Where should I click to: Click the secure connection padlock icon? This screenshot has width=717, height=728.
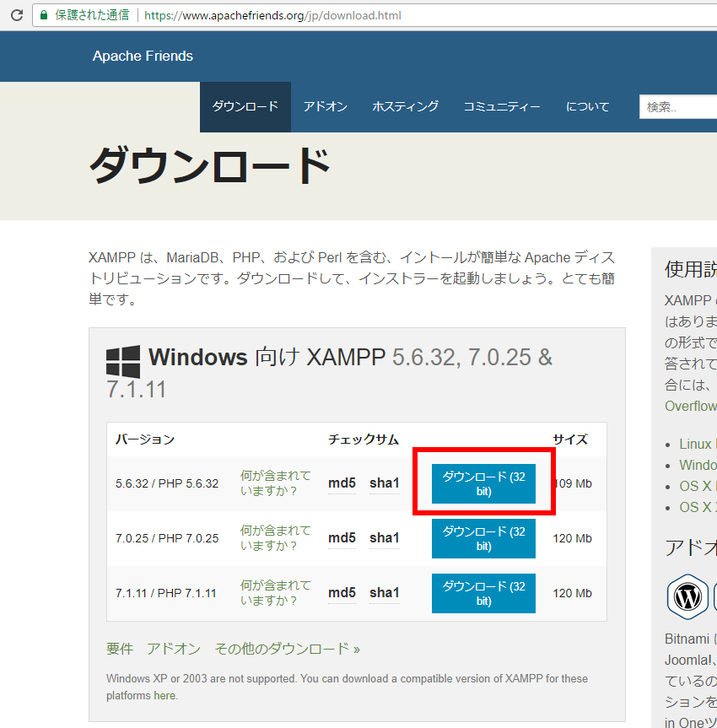[44, 15]
